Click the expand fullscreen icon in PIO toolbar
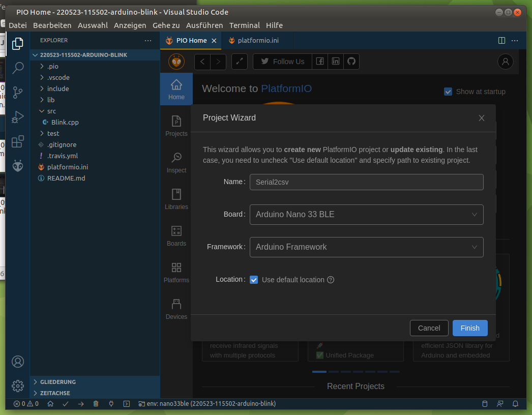532x415 pixels. click(240, 62)
